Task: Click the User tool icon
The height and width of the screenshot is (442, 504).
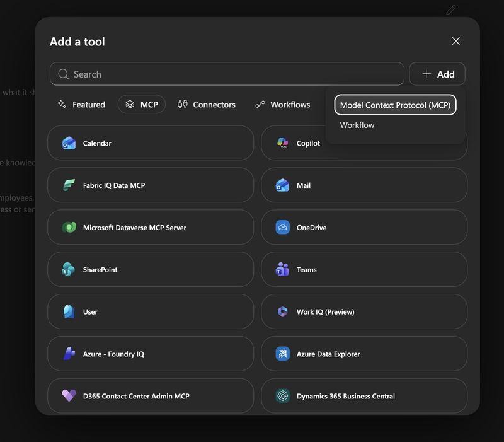Action: pyautogui.click(x=69, y=311)
